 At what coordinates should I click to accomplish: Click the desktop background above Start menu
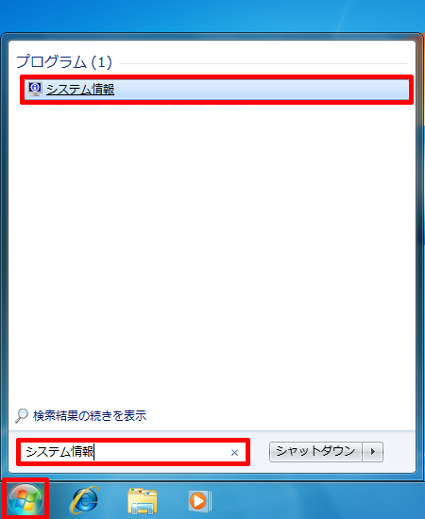[212, 15]
